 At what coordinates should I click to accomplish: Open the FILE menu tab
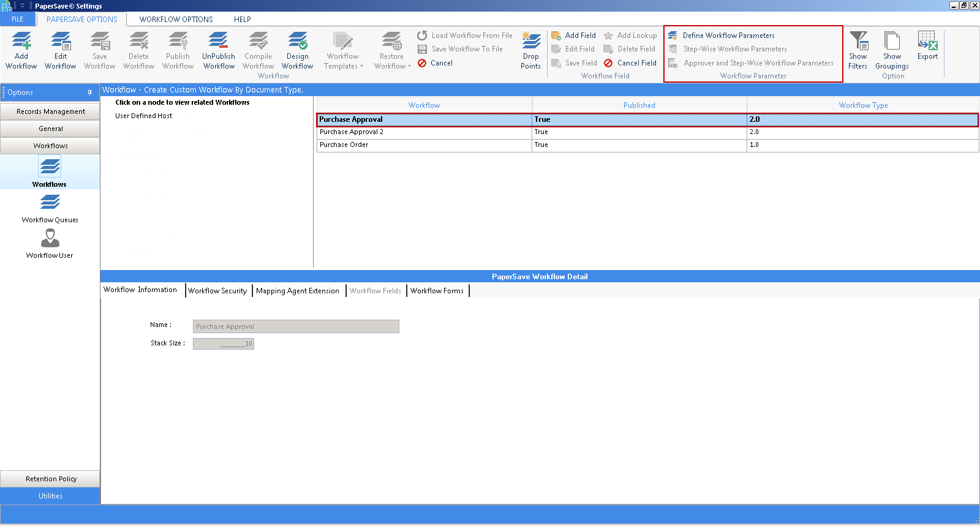point(17,19)
